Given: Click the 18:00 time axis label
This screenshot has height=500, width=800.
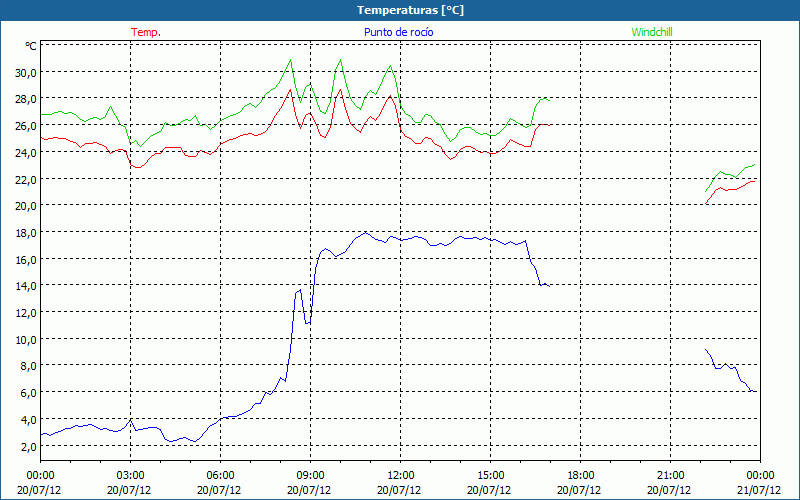Looking at the screenshot, I should click(x=580, y=476).
